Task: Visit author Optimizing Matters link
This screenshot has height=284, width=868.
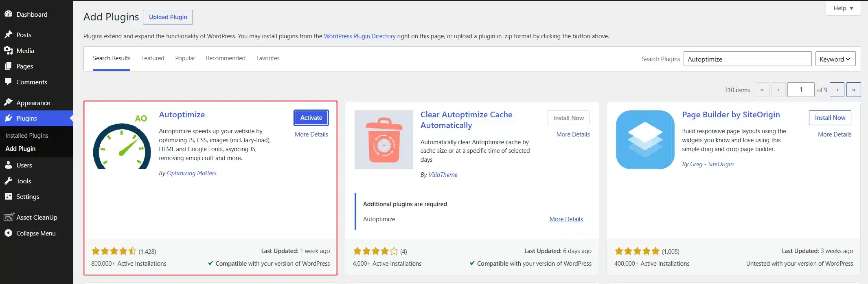Action: coord(191,173)
